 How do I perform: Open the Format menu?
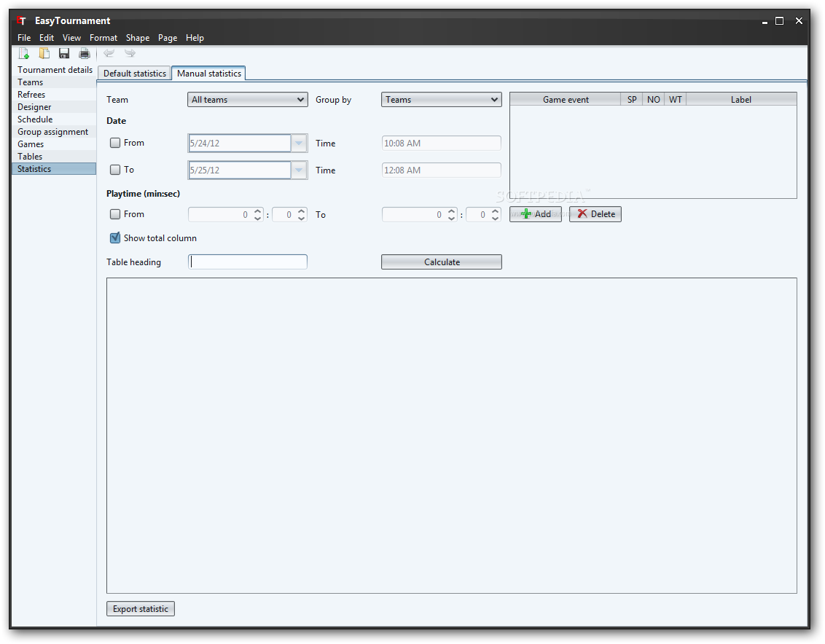click(103, 38)
